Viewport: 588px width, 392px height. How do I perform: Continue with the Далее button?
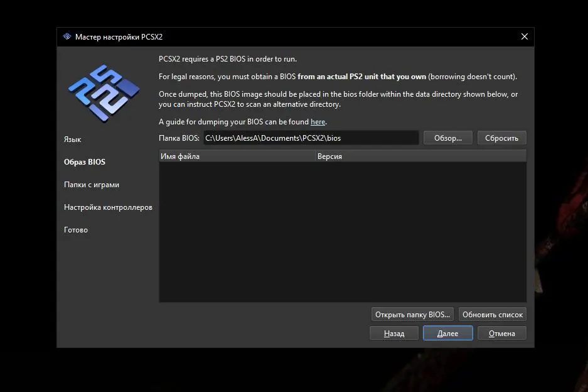point(447,334)
